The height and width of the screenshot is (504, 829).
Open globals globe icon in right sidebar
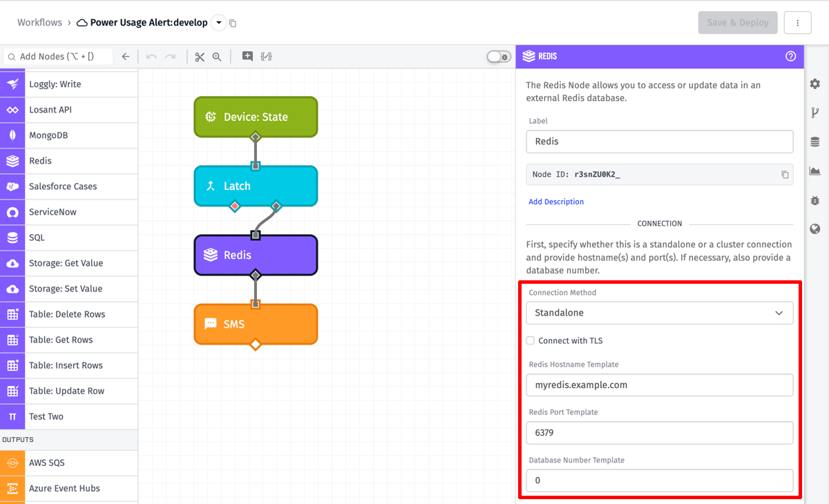click(815, 229)
